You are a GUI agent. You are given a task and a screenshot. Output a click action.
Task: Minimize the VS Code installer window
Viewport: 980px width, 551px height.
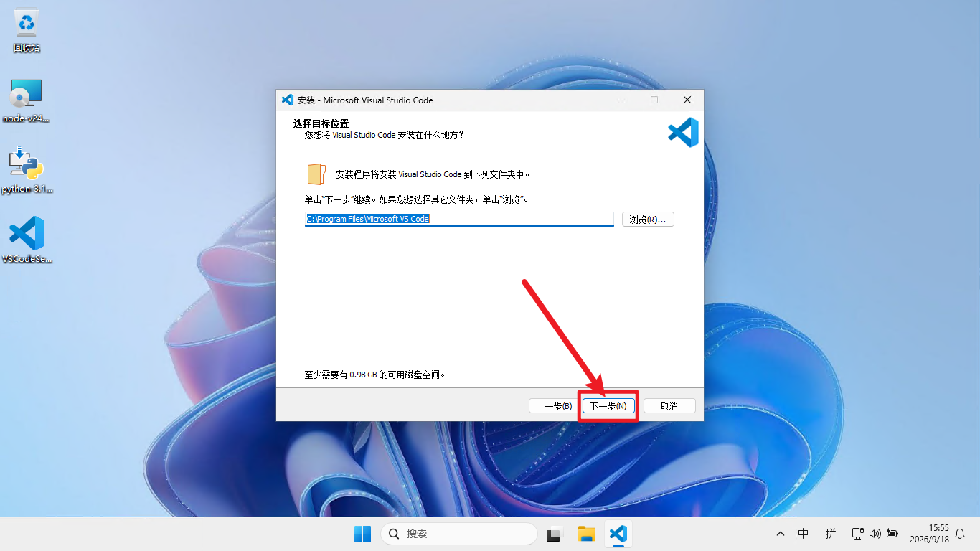[621, 100]
